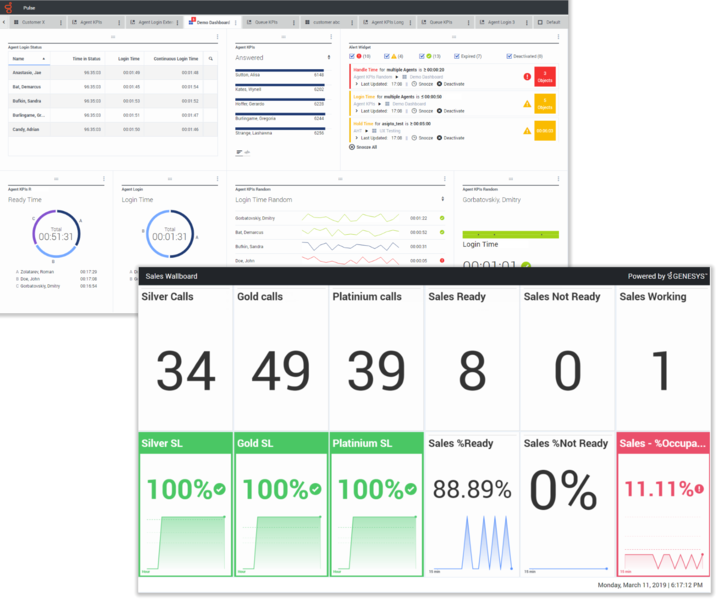Click the search icon in the Agent Login Status table
Image resolution: width=717 pixels, height=599 pixels.
[x=210, y=59]
